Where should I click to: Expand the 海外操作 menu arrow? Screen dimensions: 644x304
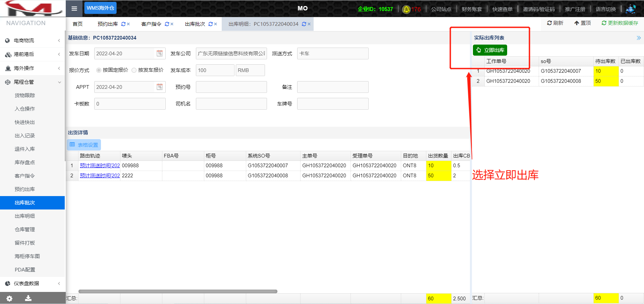click(59, 68)
